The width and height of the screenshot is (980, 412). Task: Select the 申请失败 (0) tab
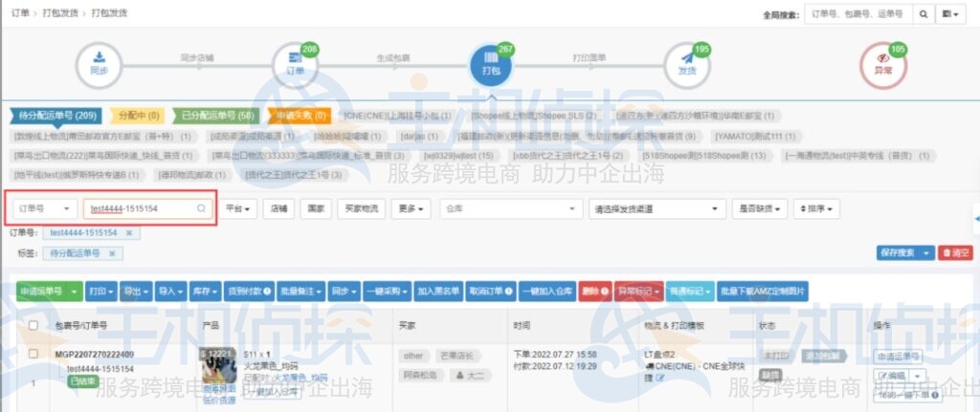300,116
